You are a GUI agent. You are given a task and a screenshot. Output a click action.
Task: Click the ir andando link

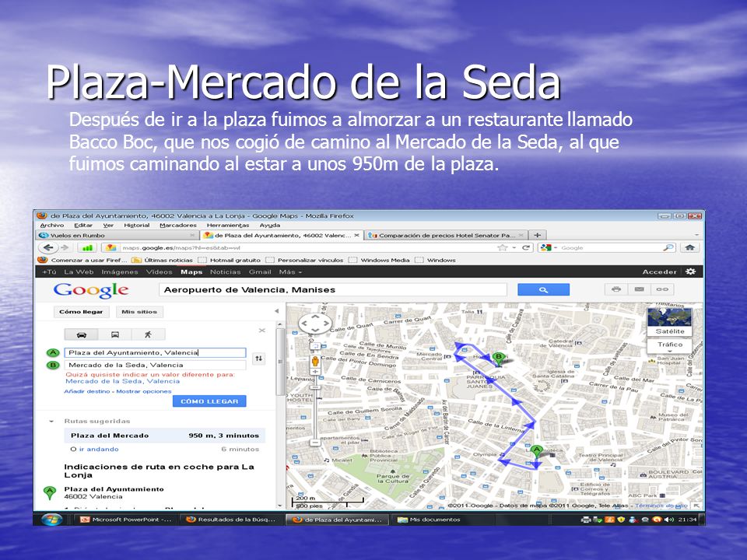coord(99,449)
